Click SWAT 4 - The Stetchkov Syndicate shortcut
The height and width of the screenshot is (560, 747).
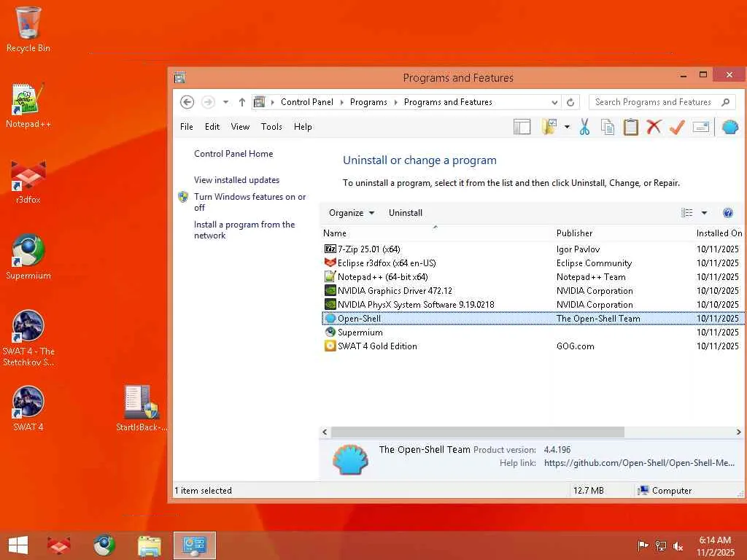(28, 338)
